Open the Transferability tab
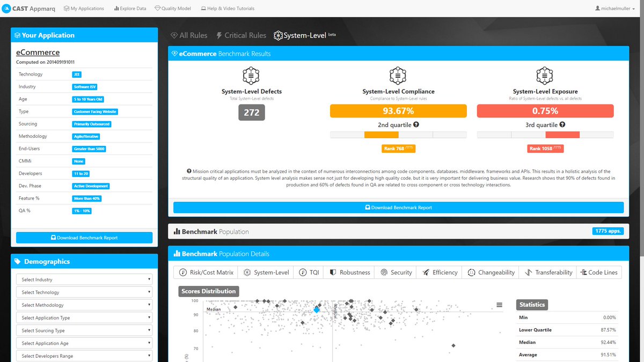This screenshot has width=644, height=362. click(548, 272)
